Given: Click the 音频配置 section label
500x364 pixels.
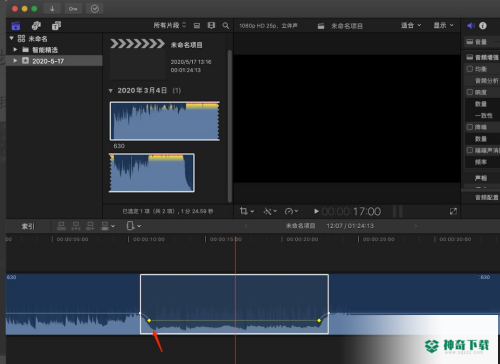Looking at the screenshot, I should pyautogui.click(x=487, y=198).
